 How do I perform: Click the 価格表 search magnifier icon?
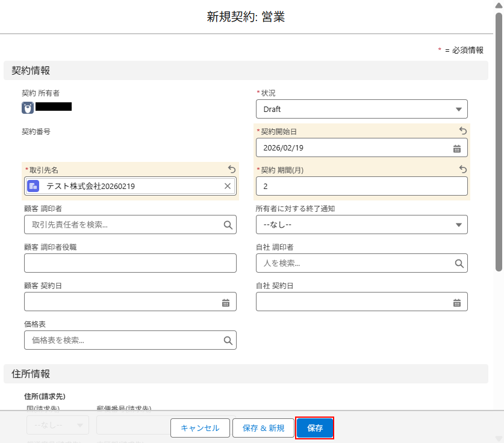tap(228, 341)
